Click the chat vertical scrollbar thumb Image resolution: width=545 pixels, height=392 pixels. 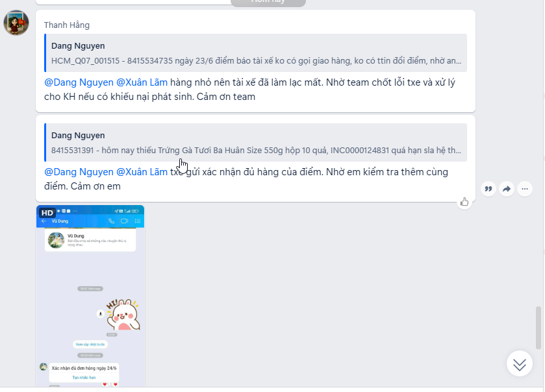539,327
